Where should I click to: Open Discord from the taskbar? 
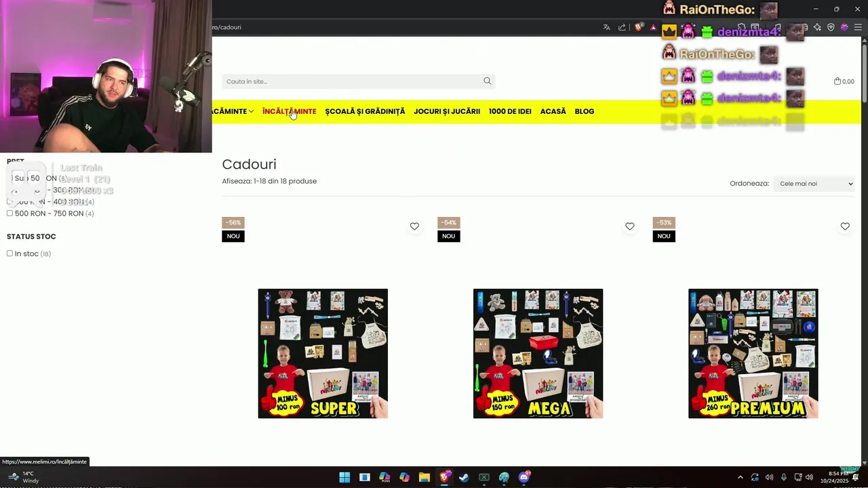(x=524, y=477)
